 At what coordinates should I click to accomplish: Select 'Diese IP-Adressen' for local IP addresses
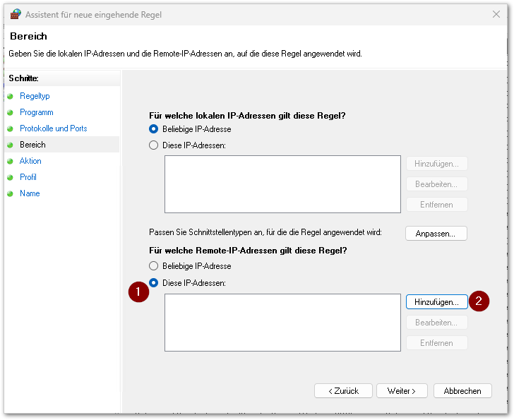[x=154, y=145]
